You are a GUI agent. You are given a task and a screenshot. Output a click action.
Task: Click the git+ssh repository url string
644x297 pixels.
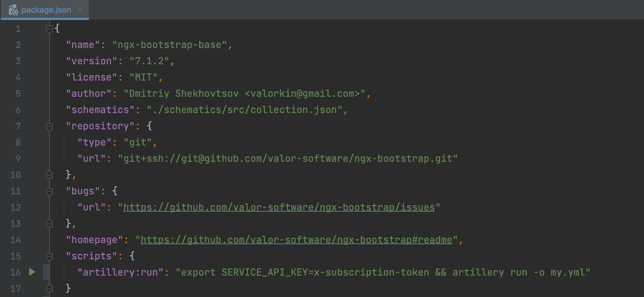click(287, 159)
